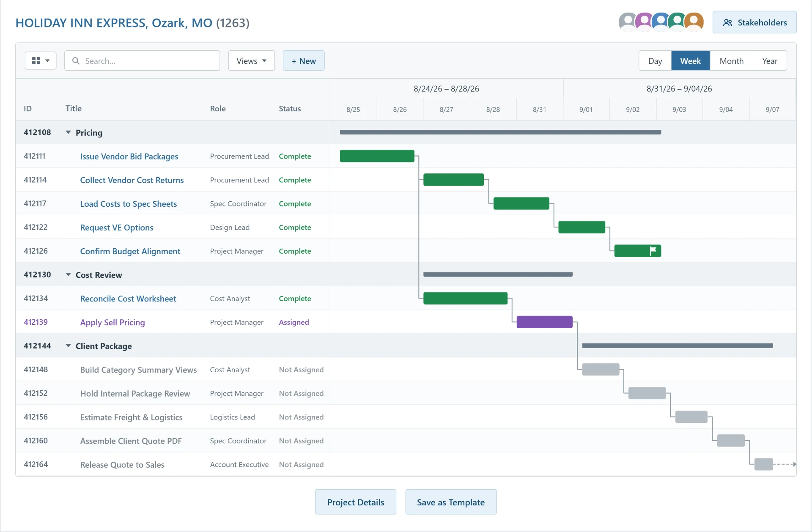Click the 9/02 date column header

[x=633, y=109]
